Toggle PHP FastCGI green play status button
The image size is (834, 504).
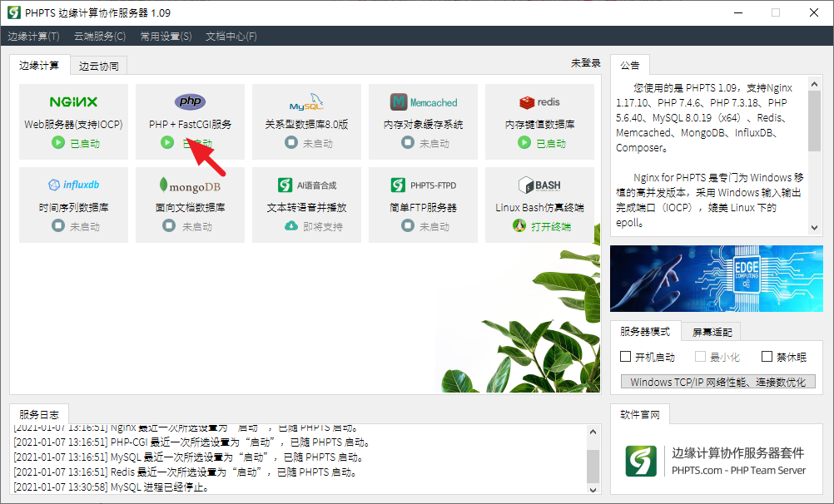pos(167,142)
